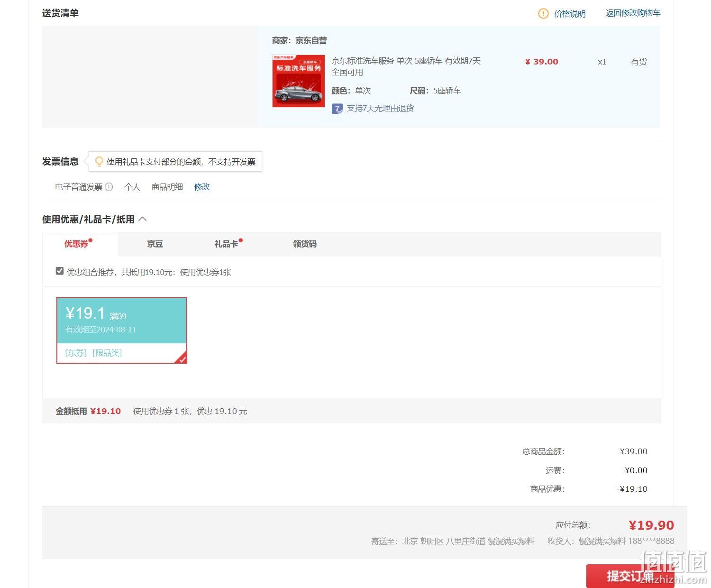Click the 应付总额 ¥19.90 amount
711x588 pixels.
click(651, 525)
